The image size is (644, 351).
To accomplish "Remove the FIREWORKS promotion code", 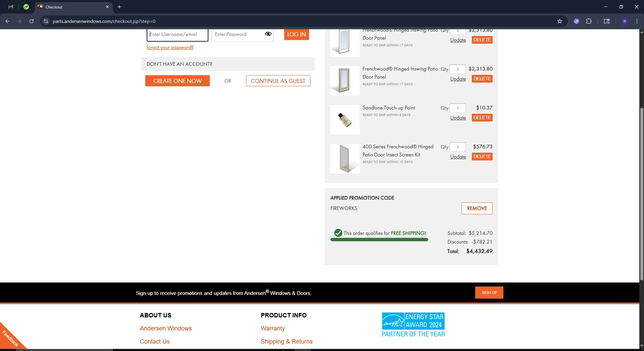I will click(x=477, y=208).
